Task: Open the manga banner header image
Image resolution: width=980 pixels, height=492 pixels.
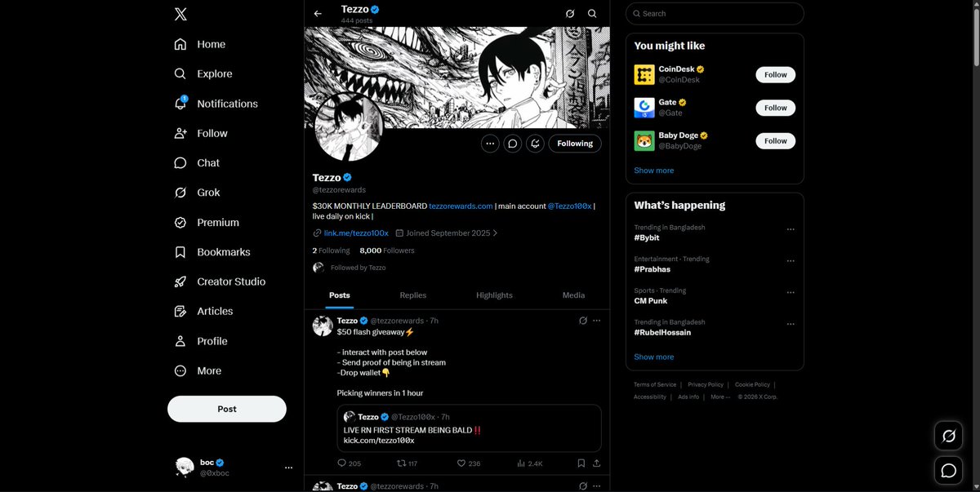Action: (457, 78)
